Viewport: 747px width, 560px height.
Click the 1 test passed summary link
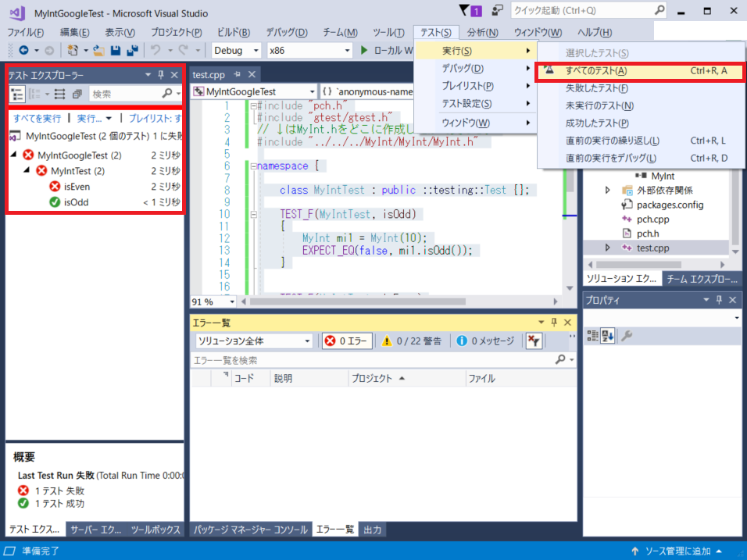pyautogui.click(x=59, y=503)
